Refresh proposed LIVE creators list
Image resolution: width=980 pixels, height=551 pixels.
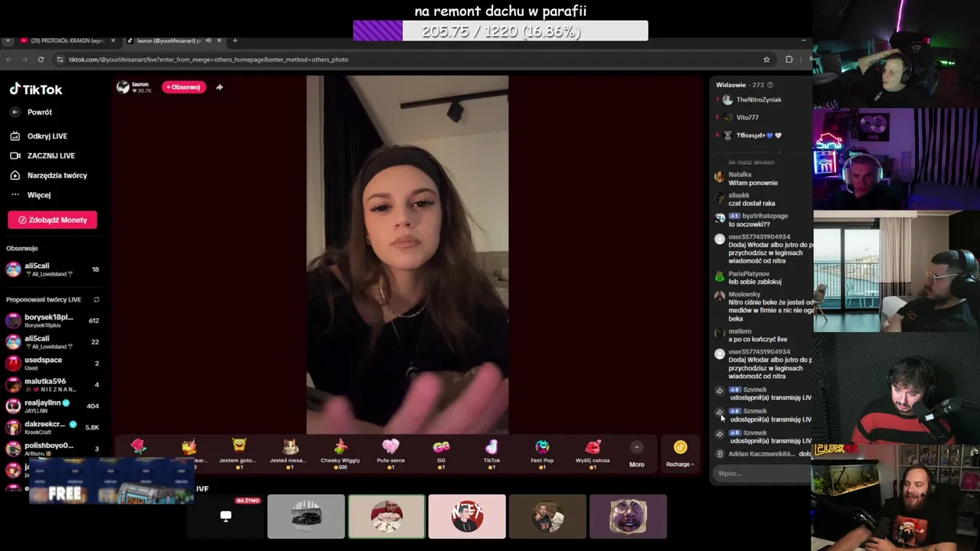point(96,299)
